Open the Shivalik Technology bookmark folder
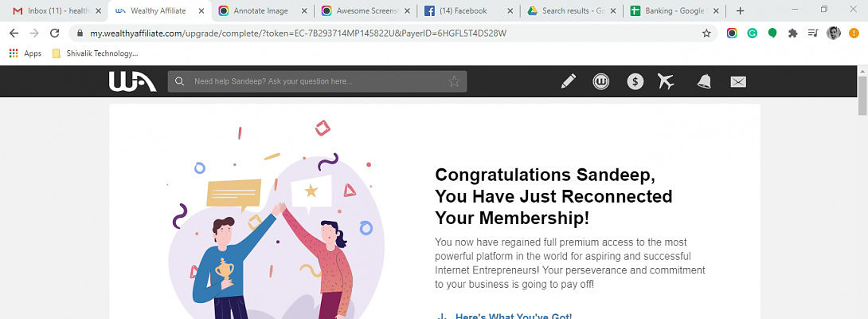The height and width of the screenshot is (319, 868). [x=95, y=53]
